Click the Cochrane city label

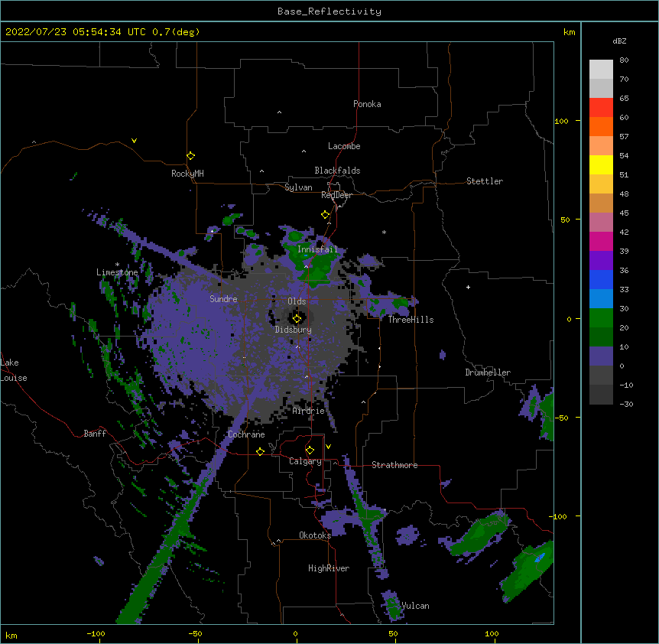point(246,434)
